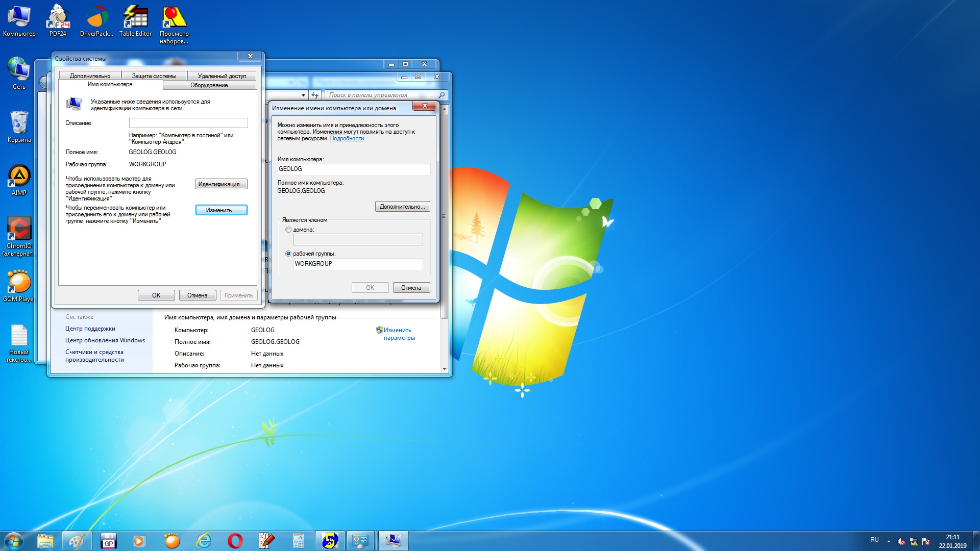980x551 pixels.
Task: Select the Просмотр наборов desktop shortcut
Action: pos(174,24)
